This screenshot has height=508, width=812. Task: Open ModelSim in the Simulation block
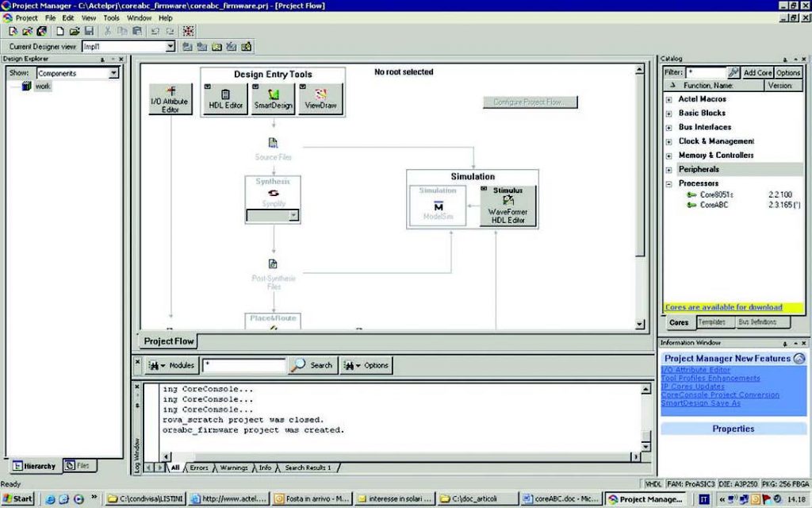point(437,203)
